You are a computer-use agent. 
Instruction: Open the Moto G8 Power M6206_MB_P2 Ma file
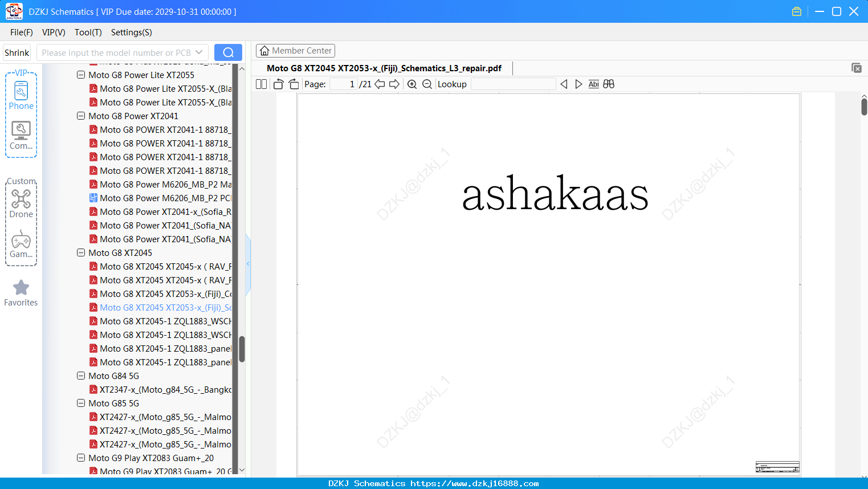pyautogui.click(x=160, y=184)
